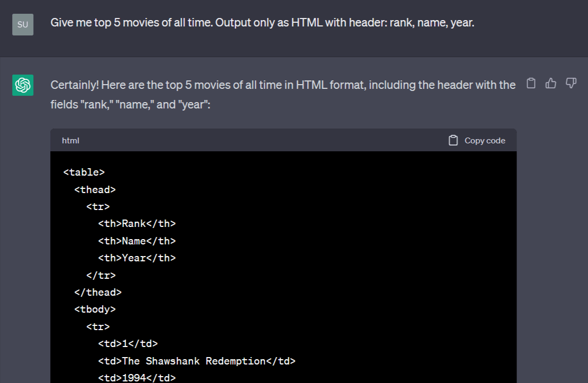Click the <tbody> tag line
The width and height of the screenshot is (588, 383).
tap(95, 309)
